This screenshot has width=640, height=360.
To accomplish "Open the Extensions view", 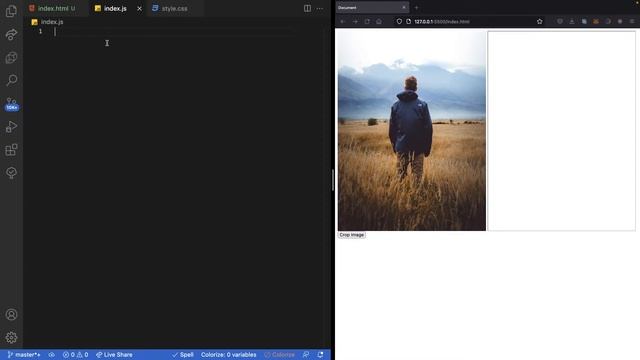I will pos(11,150).
